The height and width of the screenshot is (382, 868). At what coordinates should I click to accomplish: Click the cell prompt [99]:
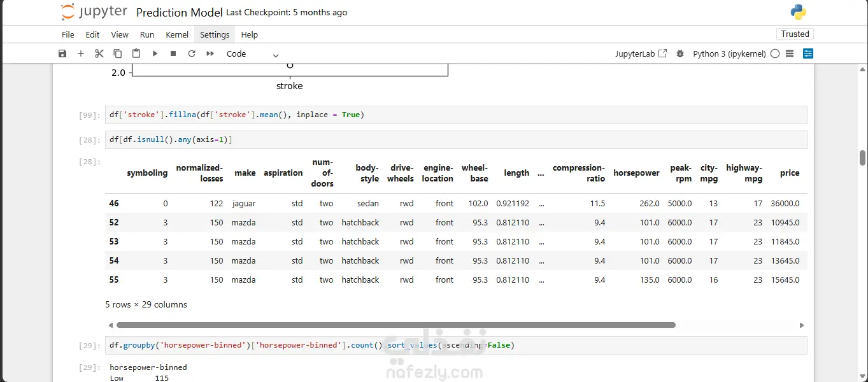(x=89, y=115)
